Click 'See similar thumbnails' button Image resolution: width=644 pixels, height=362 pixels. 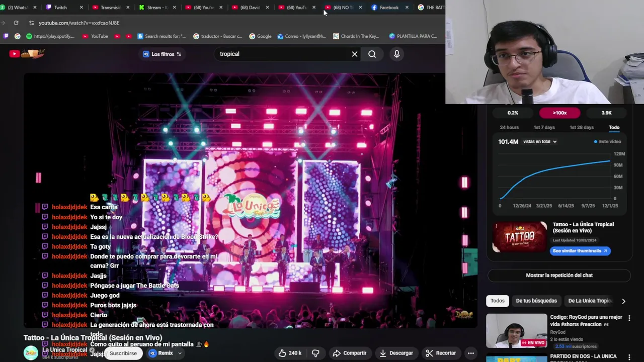580,251
